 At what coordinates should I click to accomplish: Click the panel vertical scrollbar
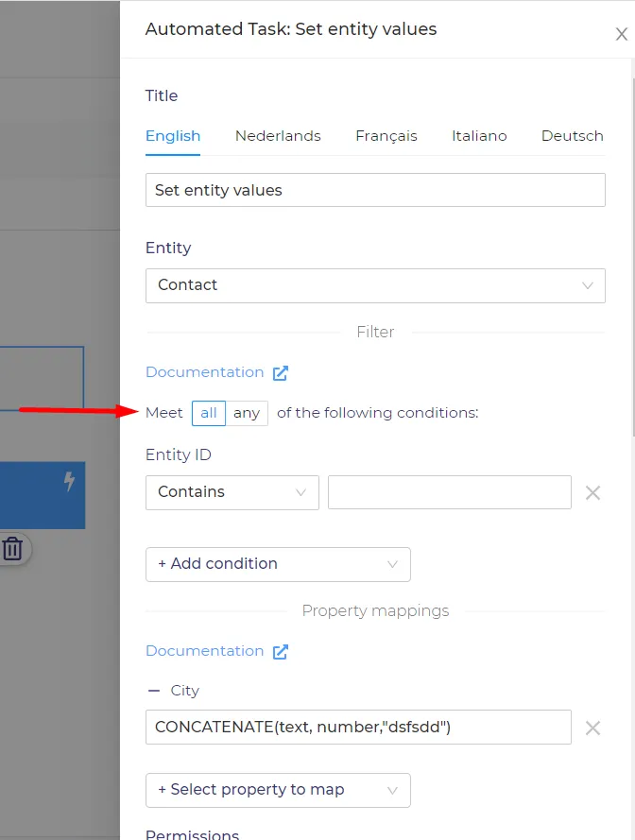632,257
